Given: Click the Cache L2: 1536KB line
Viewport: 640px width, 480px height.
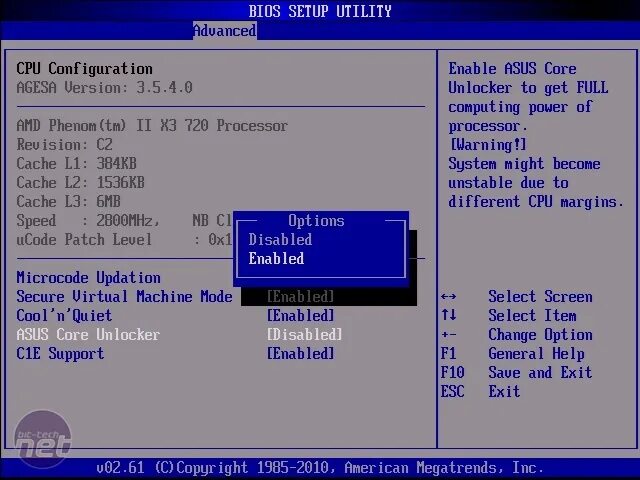Looking at the screenshot, I should (x=80, y=182).
